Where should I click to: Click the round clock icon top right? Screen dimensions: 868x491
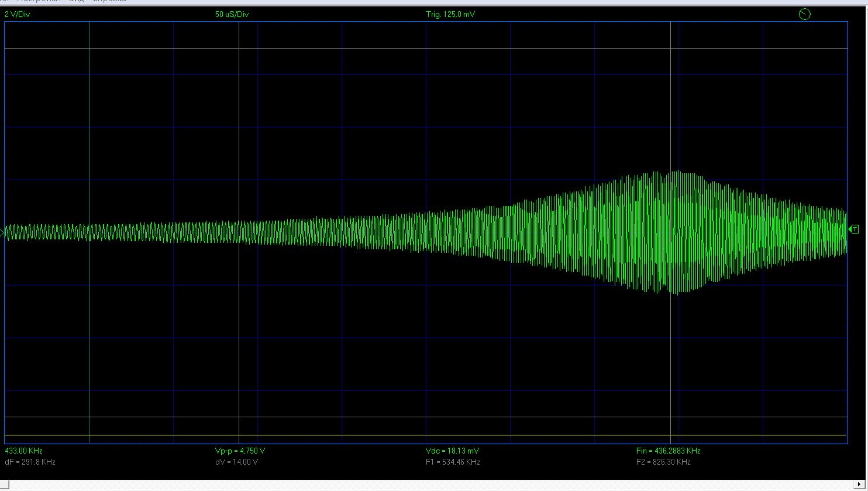tap(804, 14)
